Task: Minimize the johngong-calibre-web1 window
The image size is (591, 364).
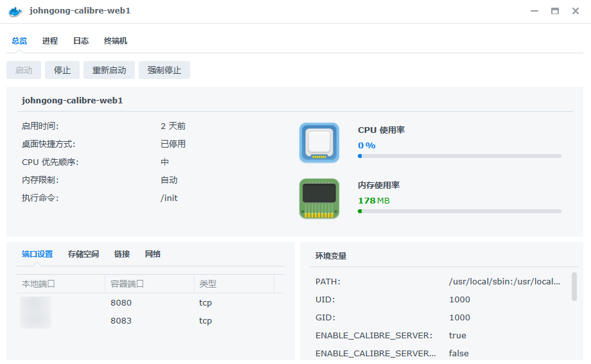Action: tap(534, 11)
